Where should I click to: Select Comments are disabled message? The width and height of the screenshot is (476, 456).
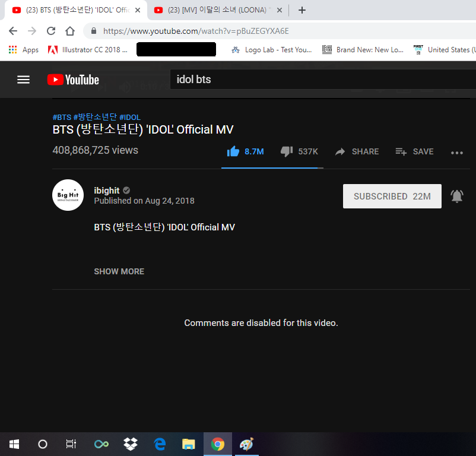pyautogui.click(x=261, y=323)
